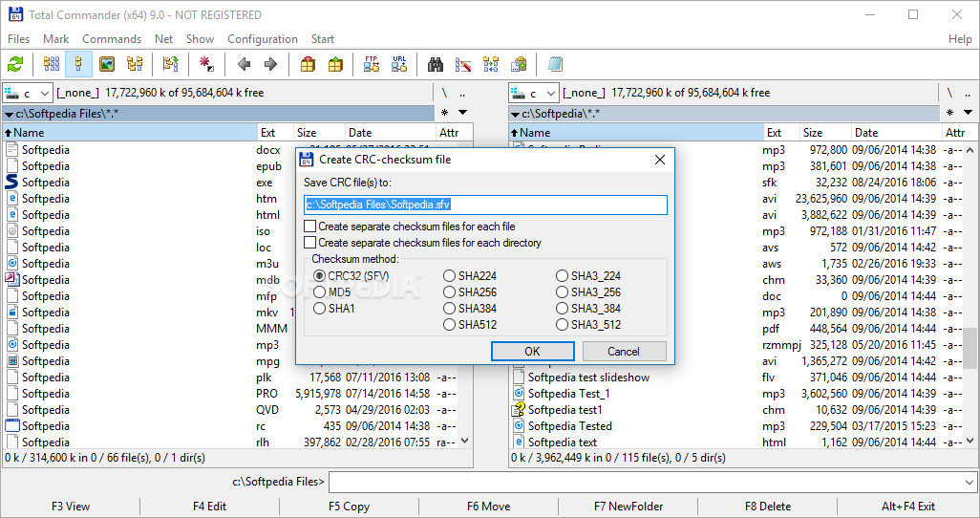Screen dimensions: 980x518
Task: Click the right panel Name column sort header
Action: 636,133
